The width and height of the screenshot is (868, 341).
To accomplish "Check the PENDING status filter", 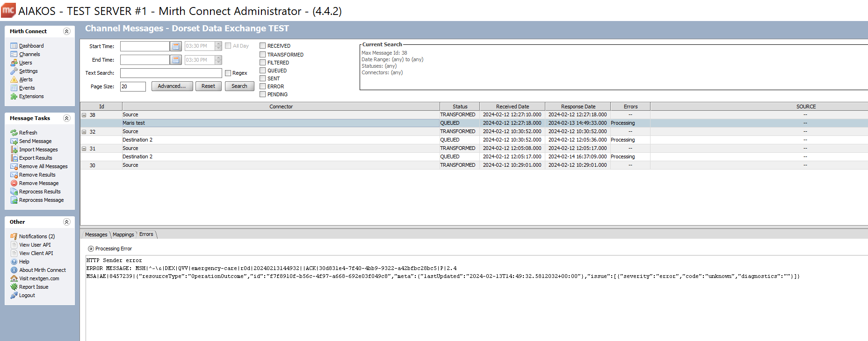I will (x=263, y=94).
